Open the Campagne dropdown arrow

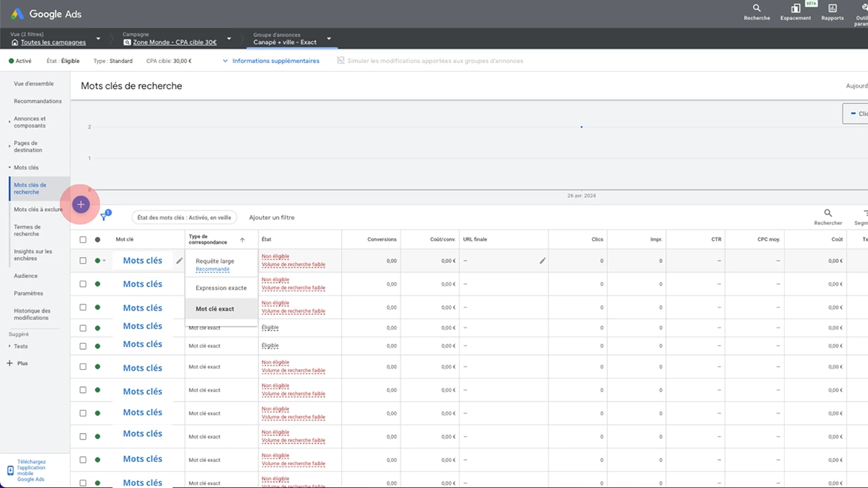click(x=229, y=39)
